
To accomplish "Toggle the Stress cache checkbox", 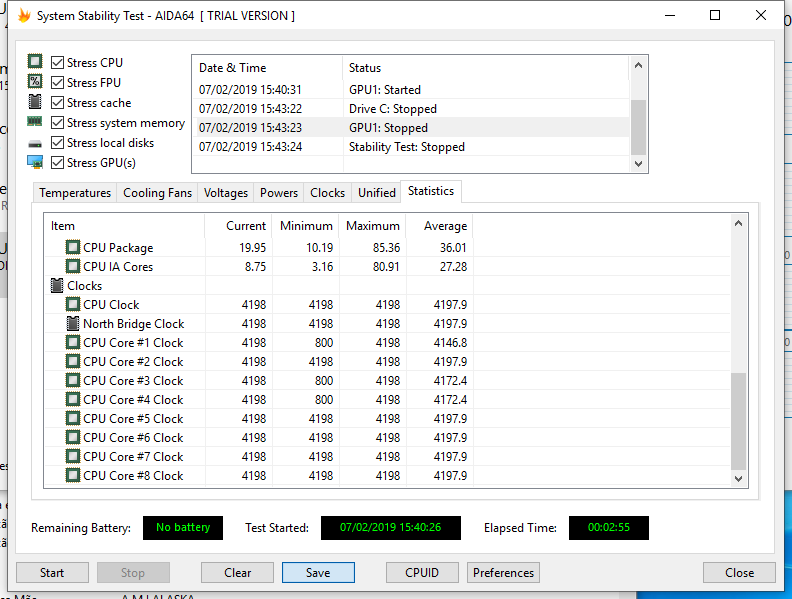I will [x=58, y=103].
